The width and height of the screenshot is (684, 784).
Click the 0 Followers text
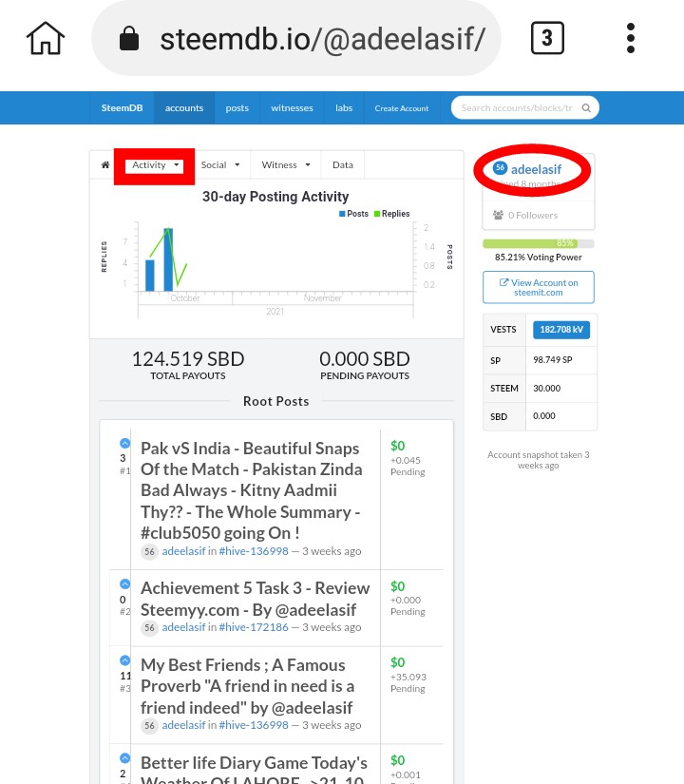pyautogui.click(x=533, y=216)
